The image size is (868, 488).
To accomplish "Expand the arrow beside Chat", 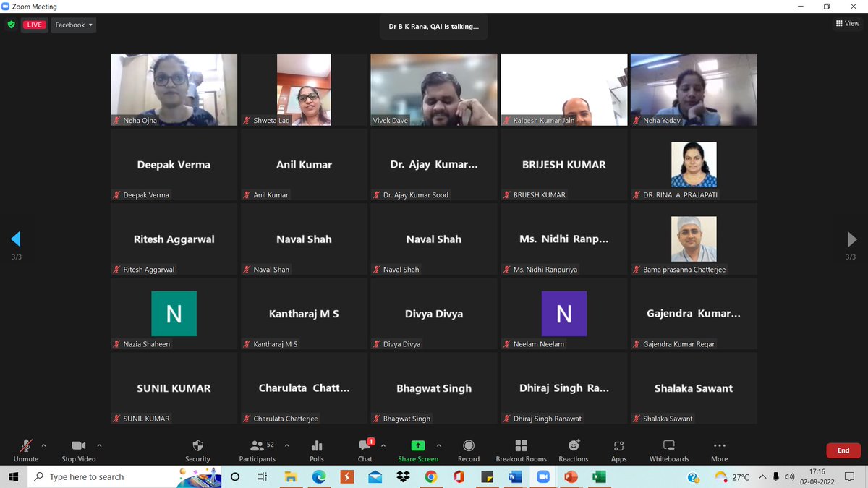I will point(383,445).
